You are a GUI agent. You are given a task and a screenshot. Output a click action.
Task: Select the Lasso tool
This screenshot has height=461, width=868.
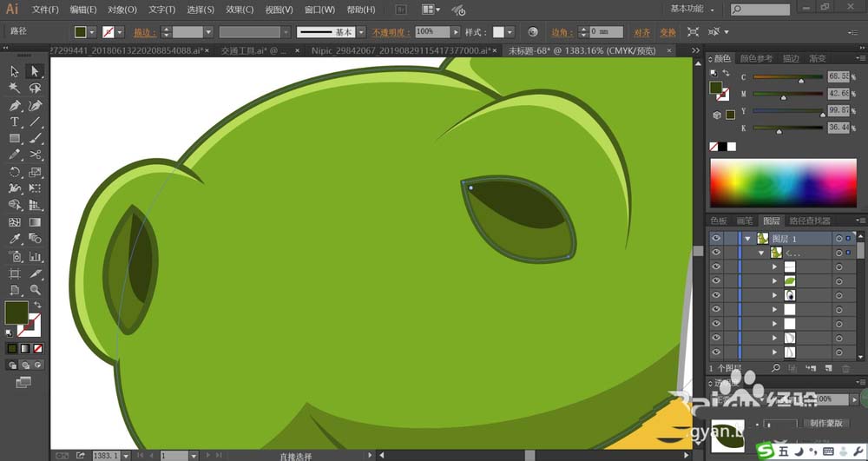point(35,88)
